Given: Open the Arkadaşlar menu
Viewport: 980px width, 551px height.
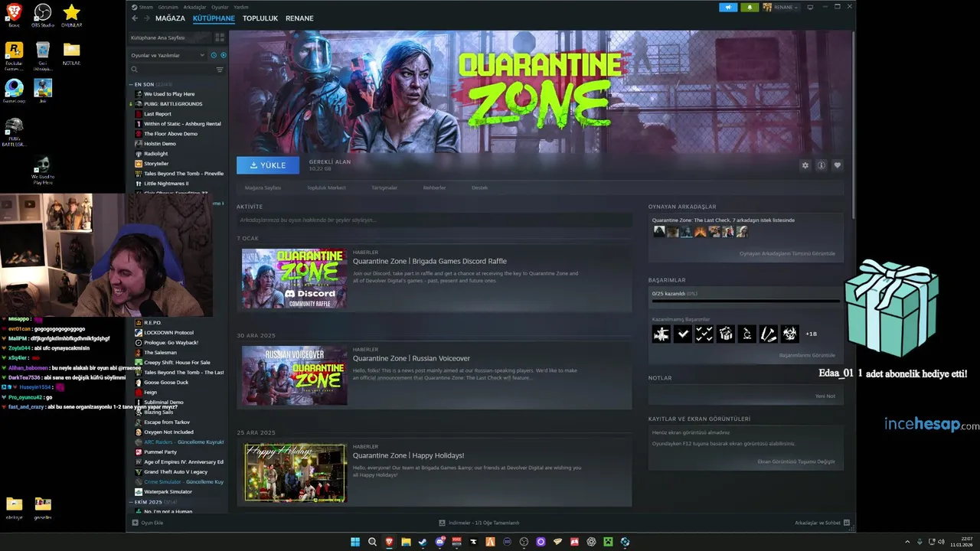Looking at the screenshot, I should tap(194, 7).
